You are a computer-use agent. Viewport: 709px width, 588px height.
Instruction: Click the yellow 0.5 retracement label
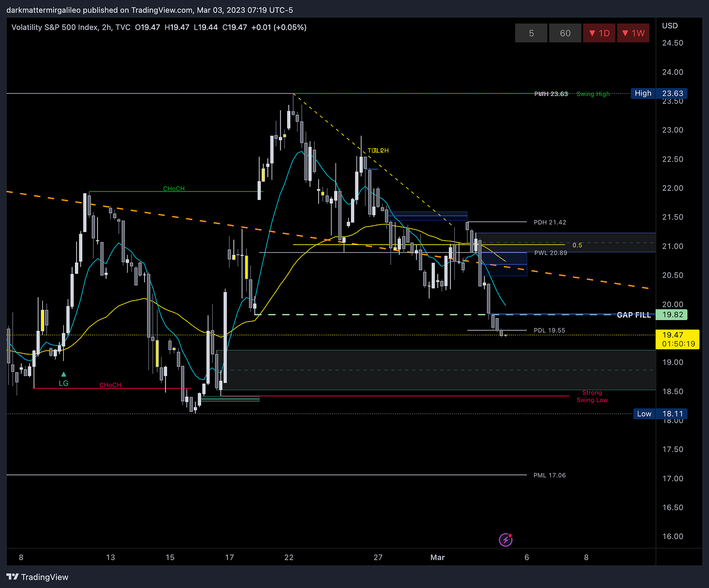577,245
